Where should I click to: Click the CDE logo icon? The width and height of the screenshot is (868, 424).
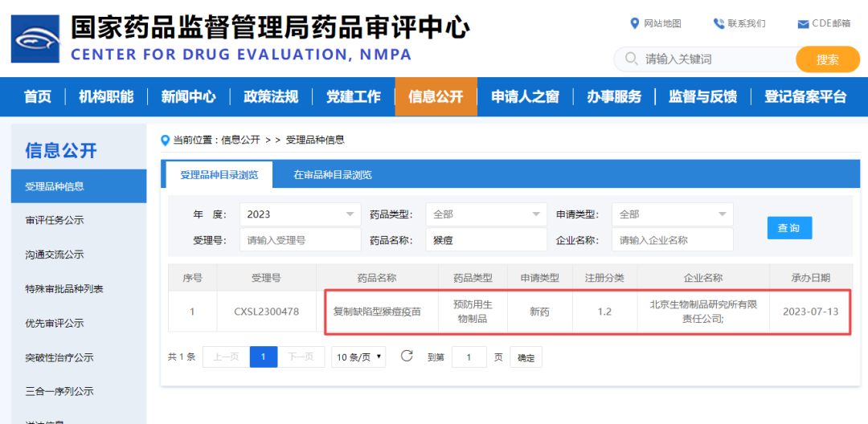[35, 38]
